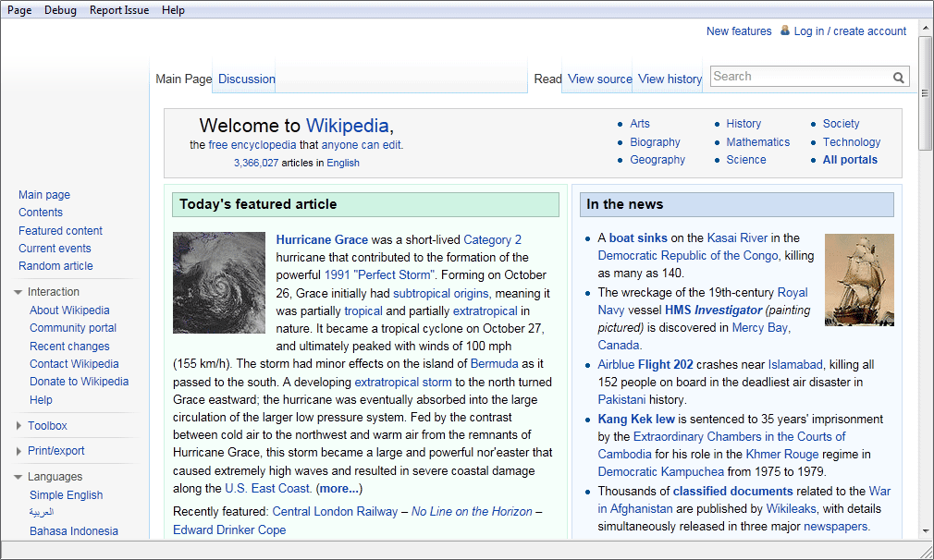Select Bahasa Indonesia language link

[x=74, y=530]
